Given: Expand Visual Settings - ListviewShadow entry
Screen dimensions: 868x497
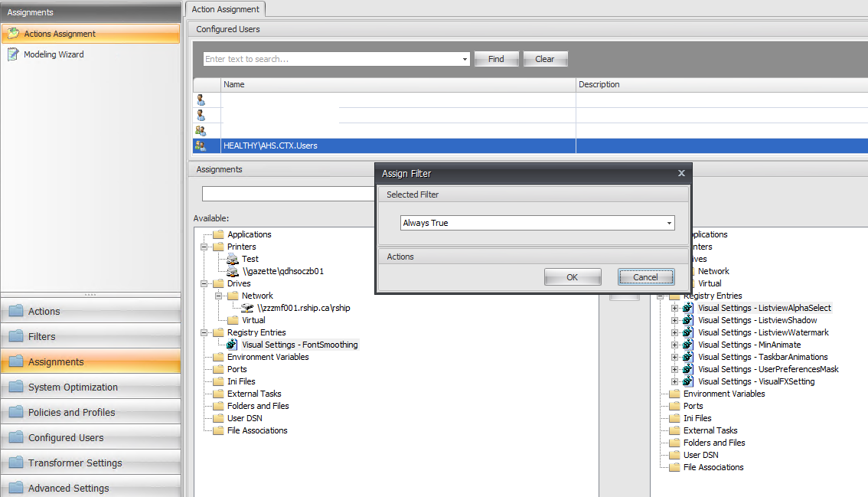Looking at the screenshot, I should click(x=674, y=320).
